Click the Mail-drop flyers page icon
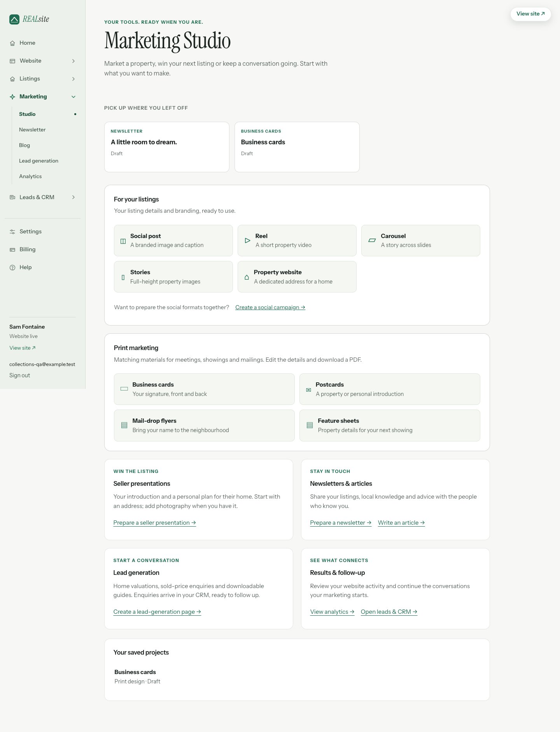Image resolution: width=560 pixels, height=732 pixels. (x=124, y=426)
